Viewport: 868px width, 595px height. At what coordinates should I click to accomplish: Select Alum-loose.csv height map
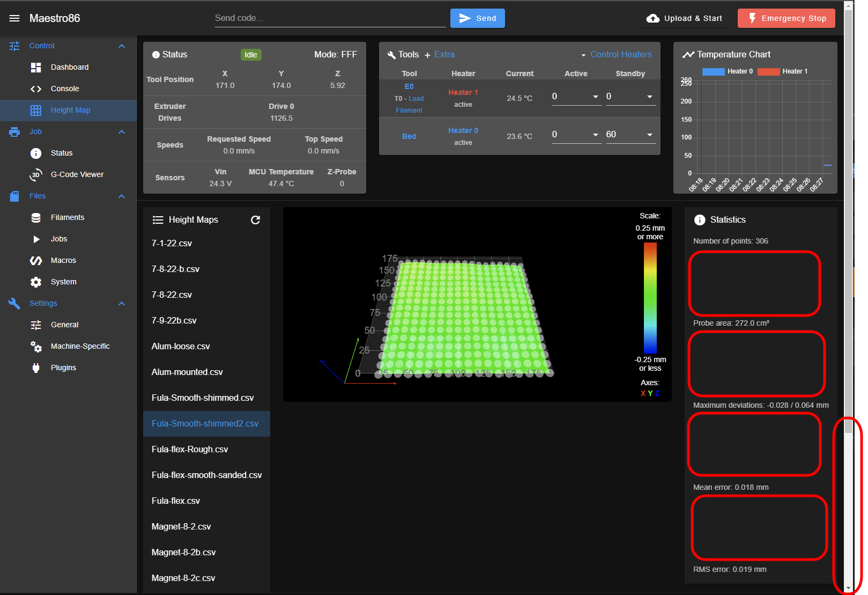point(206,346)
